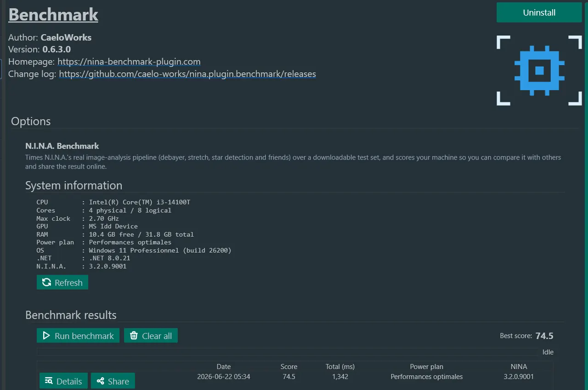Screen dimensions: 588x390
Task: Click the RAM value 10.4 GB free / 31.8 GB total
Action: coord(141,235)
